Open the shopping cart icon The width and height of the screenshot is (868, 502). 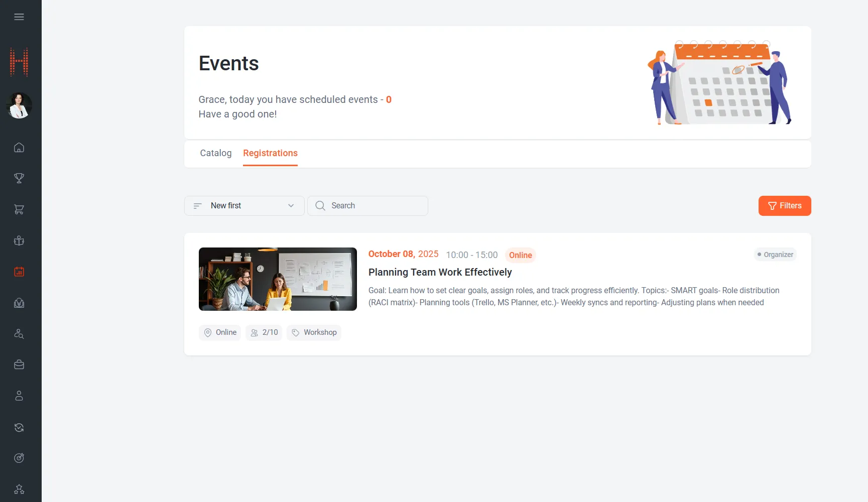tap(19, 209)
